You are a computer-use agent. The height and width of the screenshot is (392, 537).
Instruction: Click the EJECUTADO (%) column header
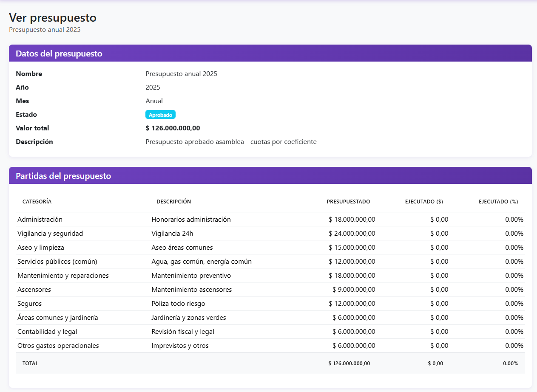[498, 202]
